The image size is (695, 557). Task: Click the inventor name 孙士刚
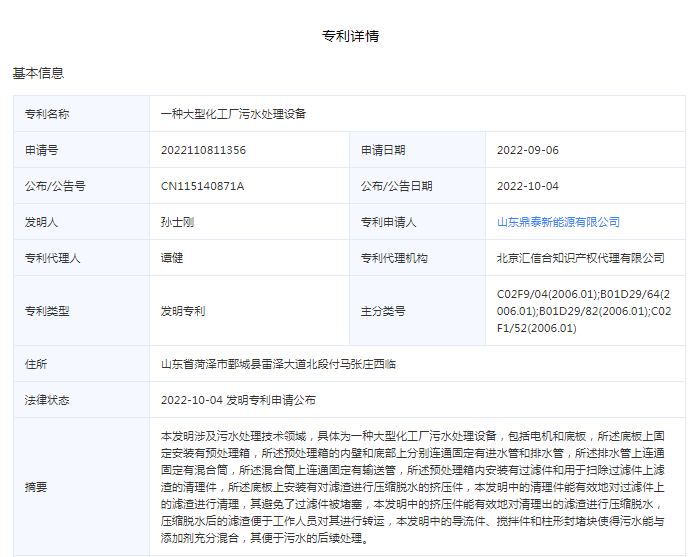pos(177,222)
